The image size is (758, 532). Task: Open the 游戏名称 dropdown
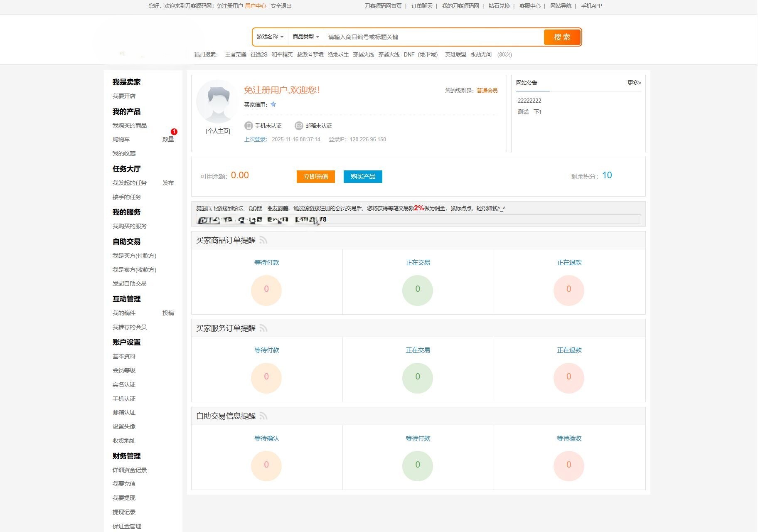point(270,37)
